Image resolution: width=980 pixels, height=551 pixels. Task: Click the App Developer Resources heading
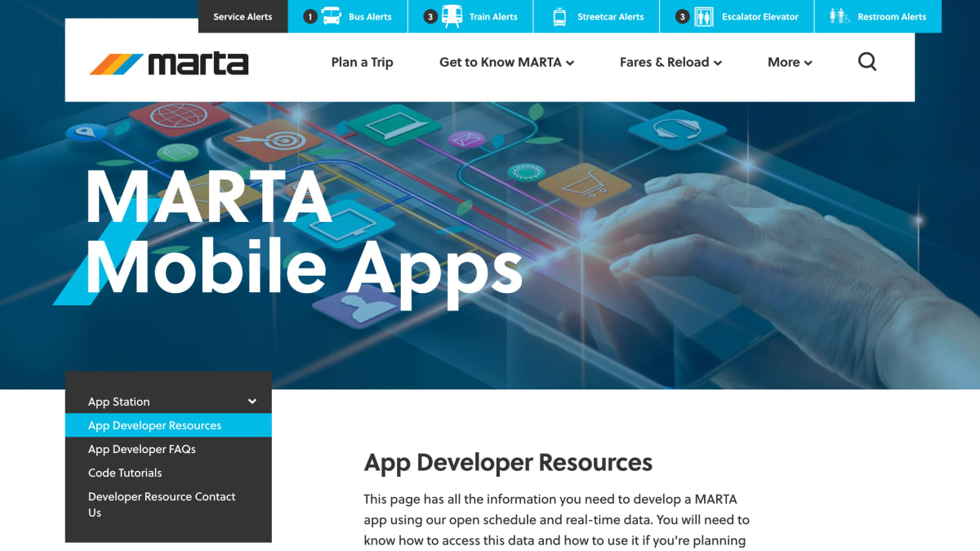tap(508, 463)
